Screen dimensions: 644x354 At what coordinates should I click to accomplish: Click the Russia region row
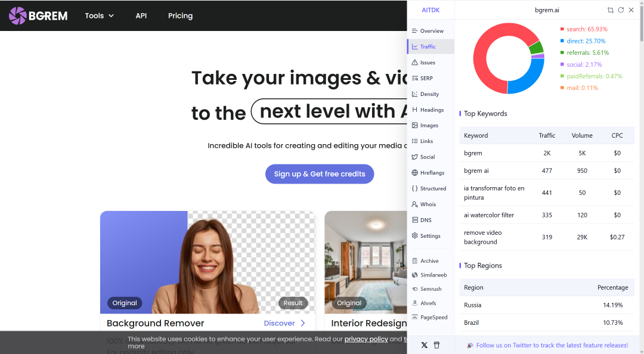tap(547, 305)
